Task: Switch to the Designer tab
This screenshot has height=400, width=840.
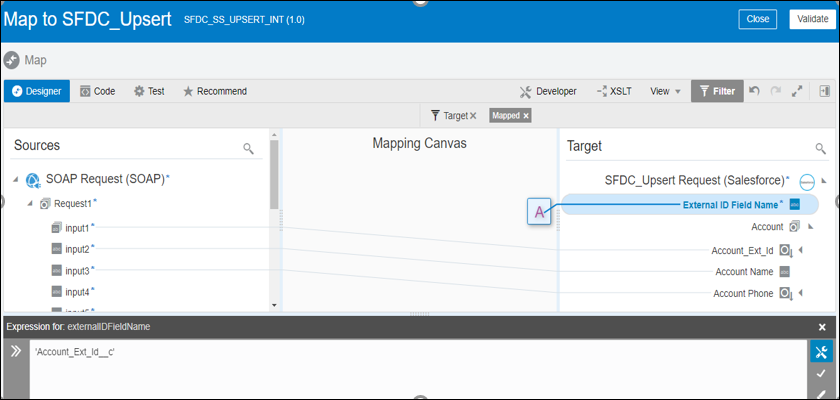Action: (36, 91)
